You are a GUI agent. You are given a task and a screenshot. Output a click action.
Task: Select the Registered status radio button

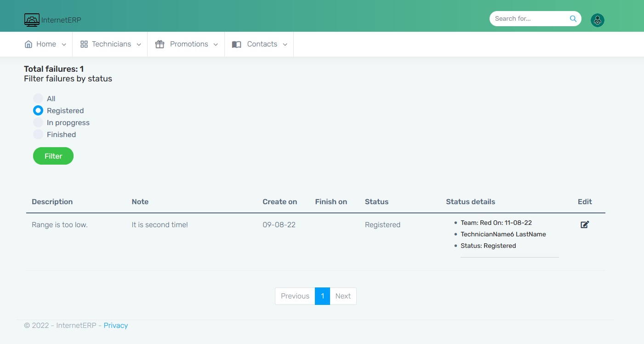pos(38,110)
